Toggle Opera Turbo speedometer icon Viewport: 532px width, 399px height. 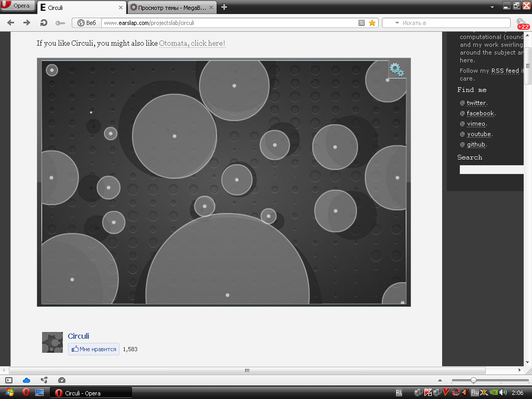62,380
